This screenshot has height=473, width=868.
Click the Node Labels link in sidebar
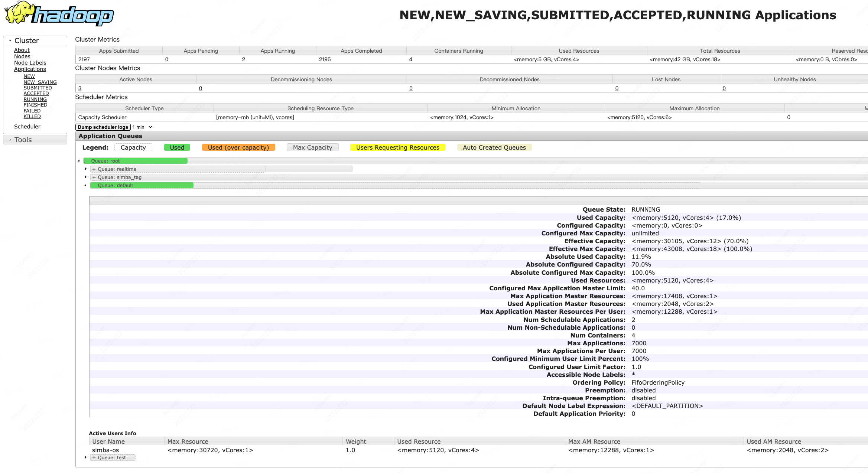[30, 62]
